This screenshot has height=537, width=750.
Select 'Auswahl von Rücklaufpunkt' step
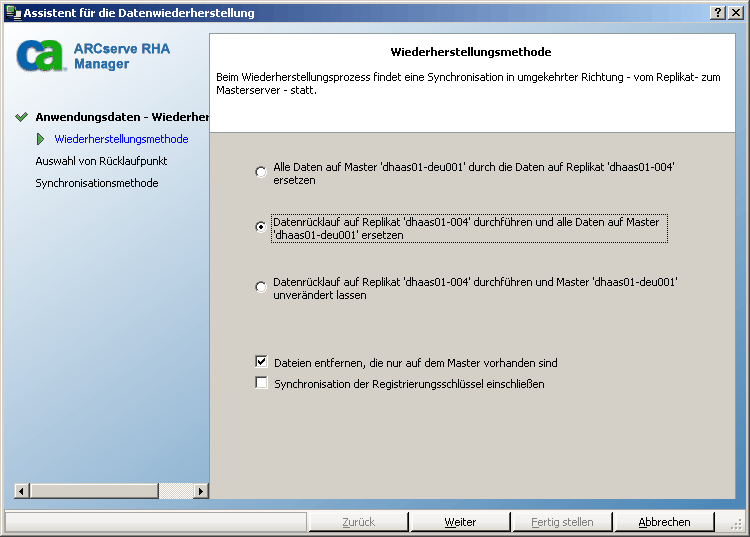[101, 161]
